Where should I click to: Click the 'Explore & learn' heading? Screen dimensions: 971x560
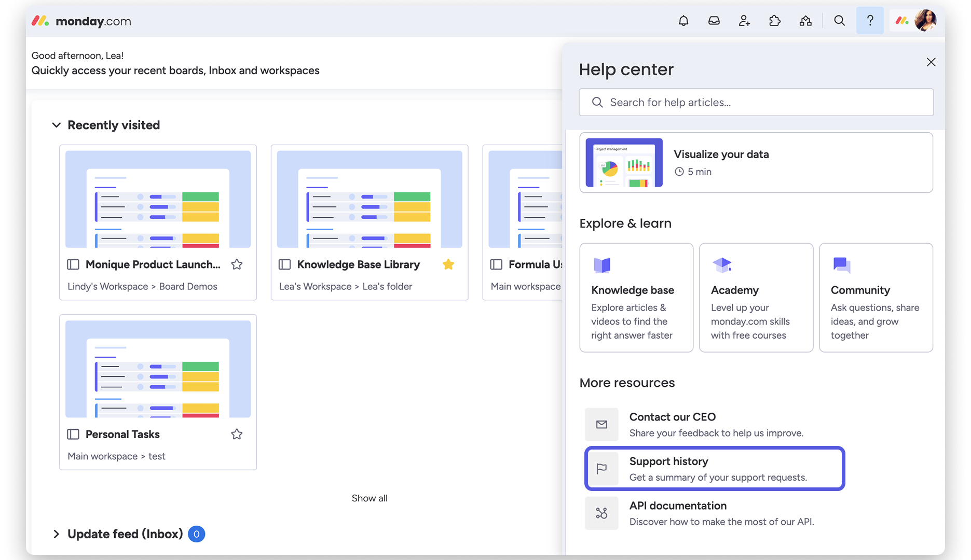(x=625, y=223)
